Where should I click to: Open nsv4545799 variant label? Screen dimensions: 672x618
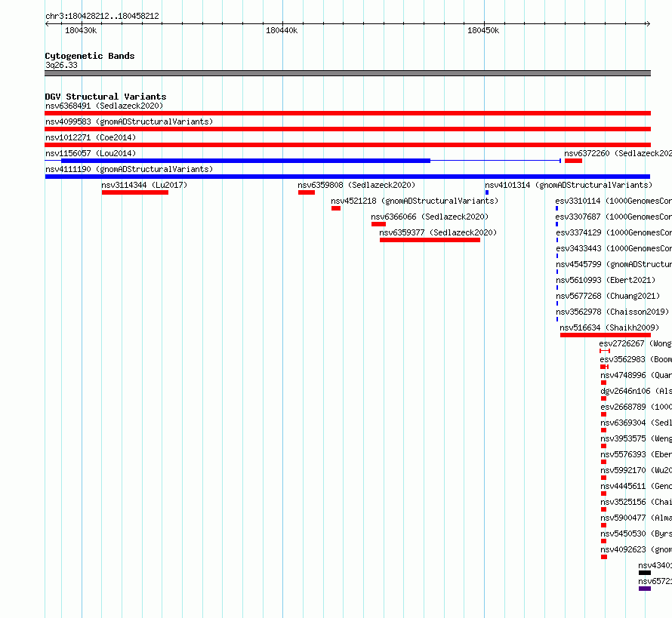(x=614, y=264)
